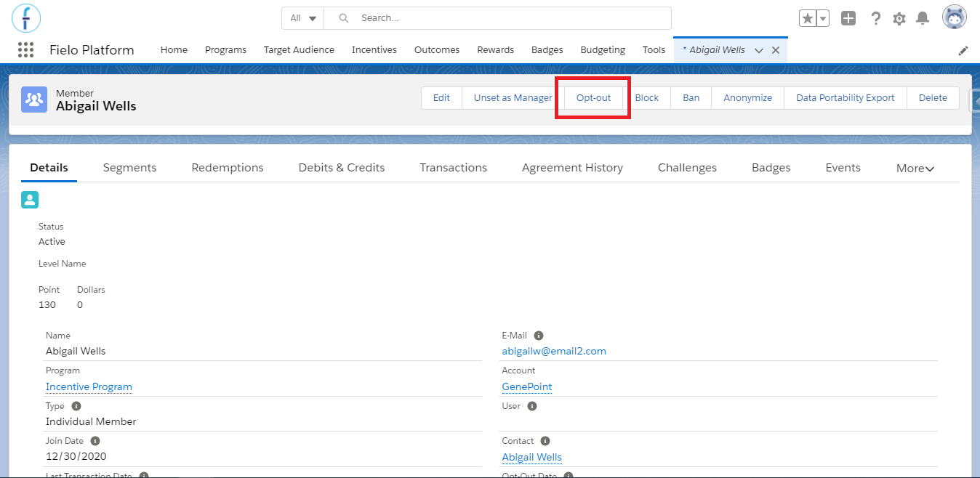
Task: Expand the More tabs dropdown
Action: click(915, 168)
